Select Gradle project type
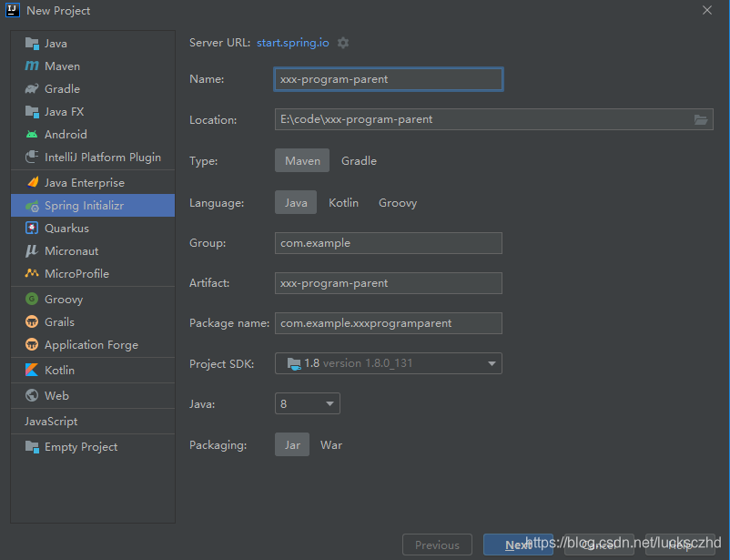The image size is (730, 560). [x=359, y=160]
